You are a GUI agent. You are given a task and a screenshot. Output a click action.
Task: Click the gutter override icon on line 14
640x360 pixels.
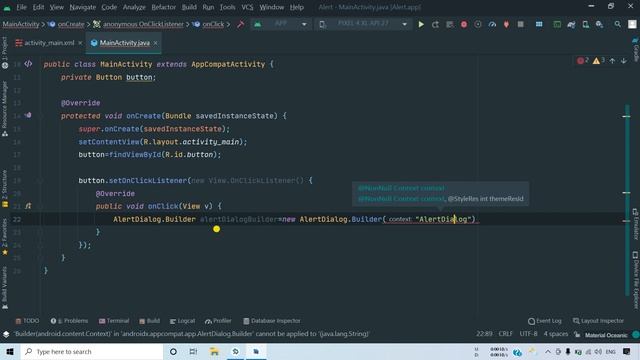point(28,116)
